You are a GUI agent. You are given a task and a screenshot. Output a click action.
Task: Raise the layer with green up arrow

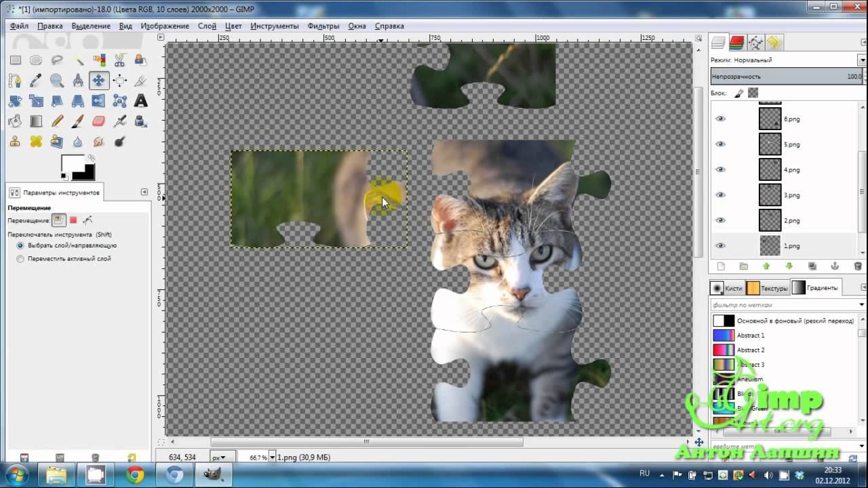pos(766,266)
